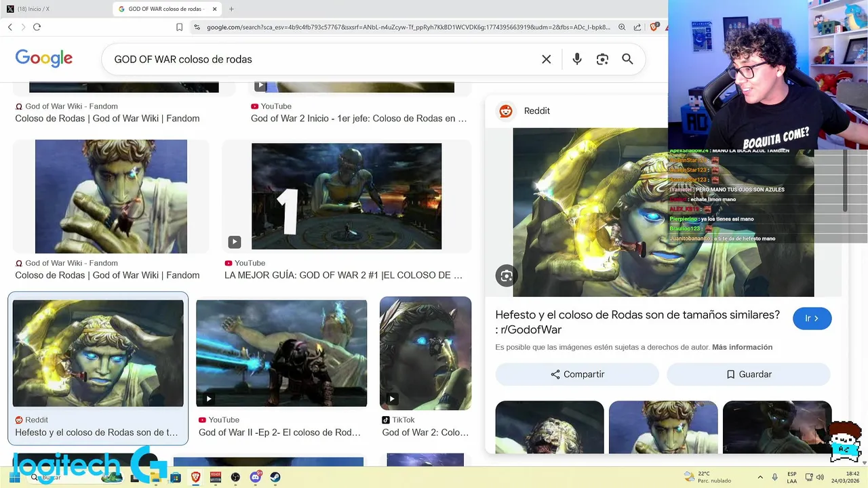This screenshot has width=868, height=488.
Task: Open first related image in preview panel
Action: click(x=549, y=427)
